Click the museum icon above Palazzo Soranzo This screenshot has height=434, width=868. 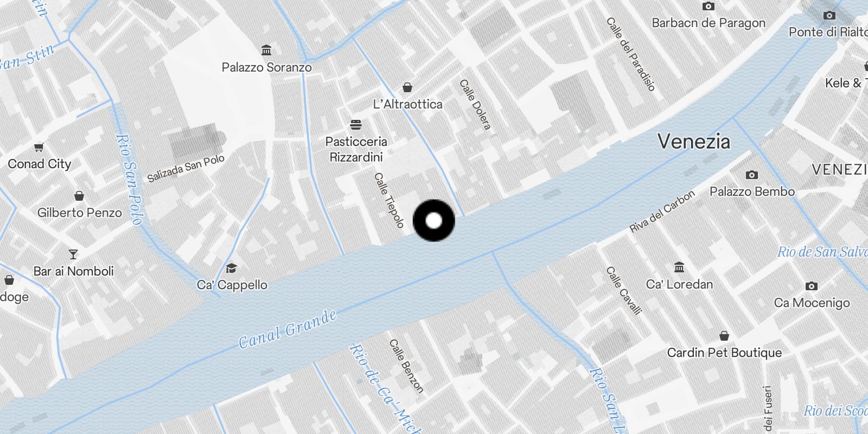(x=266, y=50)
